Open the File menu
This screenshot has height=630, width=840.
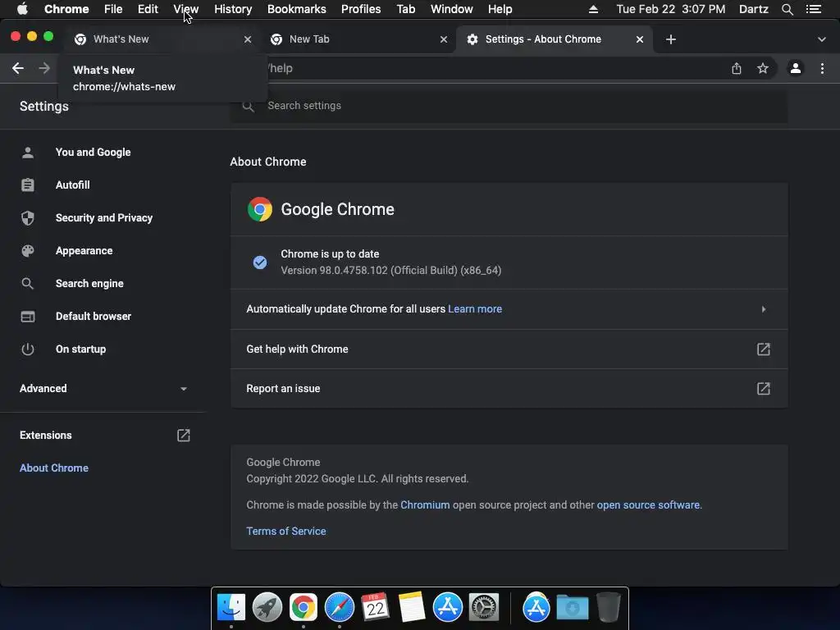(113, 9)
